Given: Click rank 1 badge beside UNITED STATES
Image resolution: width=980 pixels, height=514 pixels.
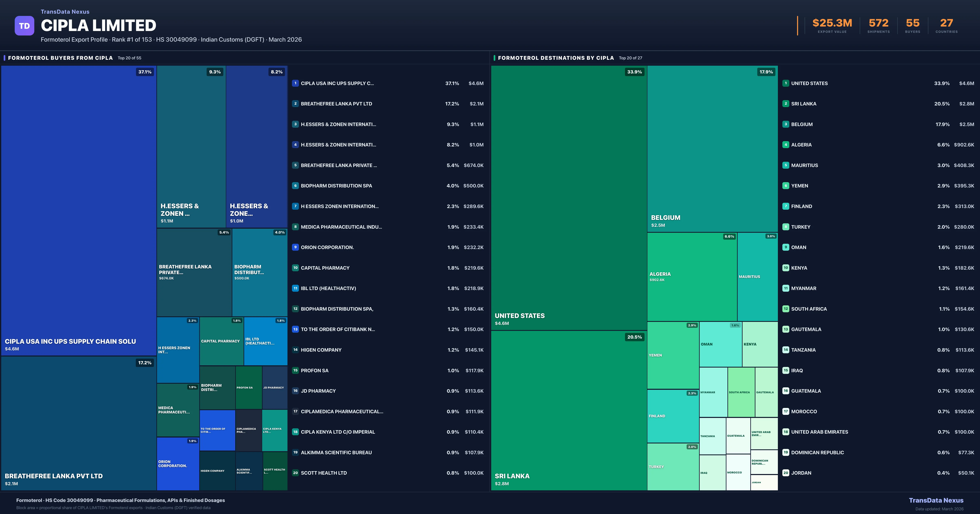Looking at the screenshot, I should pyautogui.click(x=786, y=83).
